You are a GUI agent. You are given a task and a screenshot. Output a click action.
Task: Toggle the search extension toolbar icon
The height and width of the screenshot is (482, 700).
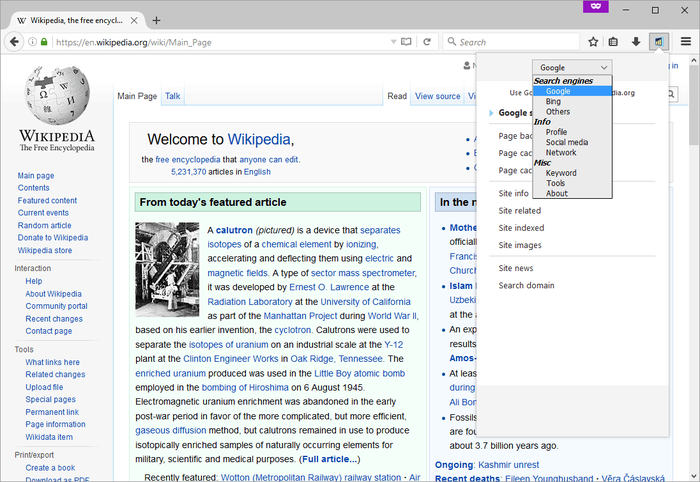(658, 42)
